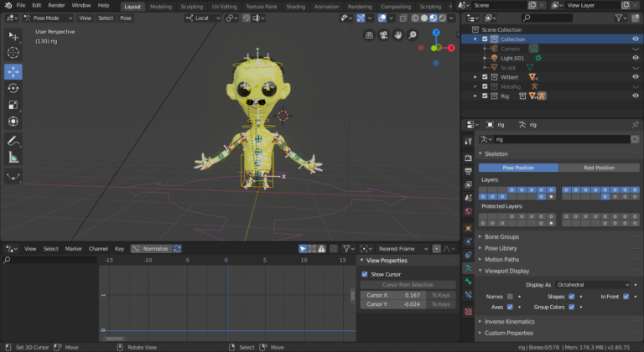
Task: Open the Display As Octahedral dropdown
Action: click(x=593, y=285)
